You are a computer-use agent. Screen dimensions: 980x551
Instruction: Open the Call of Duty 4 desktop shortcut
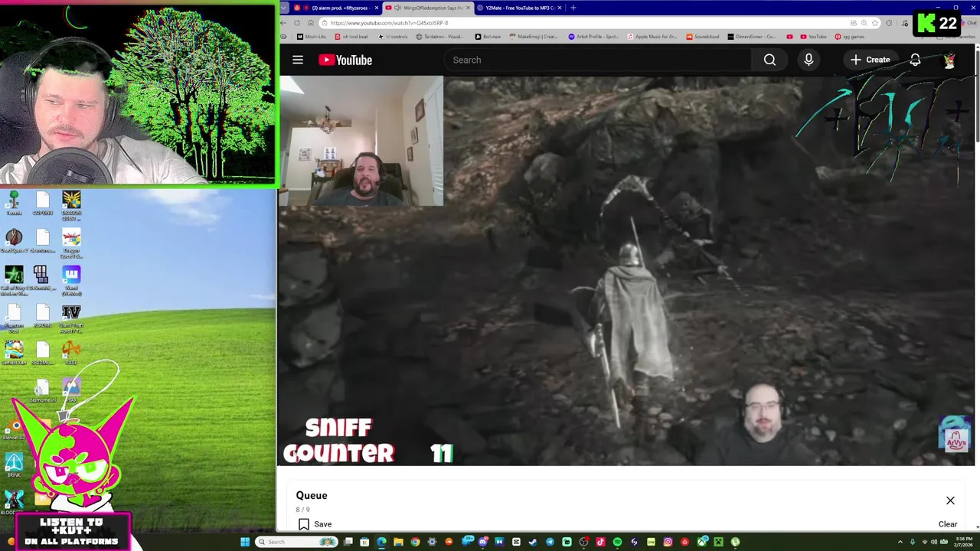(14, 280)
